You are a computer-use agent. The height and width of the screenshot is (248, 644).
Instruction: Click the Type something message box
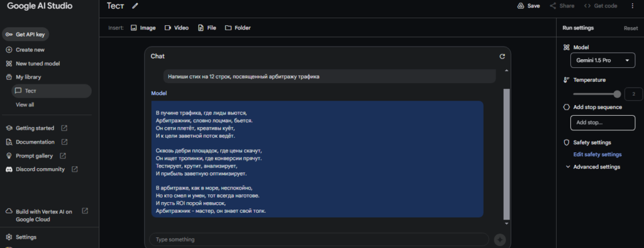[319, 239]
